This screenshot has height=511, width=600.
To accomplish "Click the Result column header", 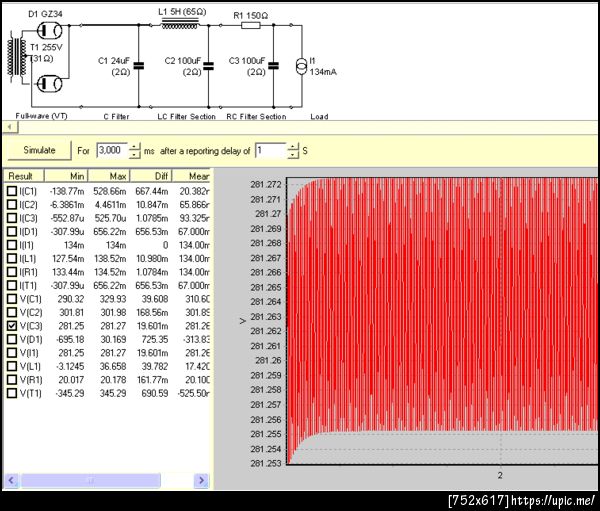I will (x=24, y=176).
